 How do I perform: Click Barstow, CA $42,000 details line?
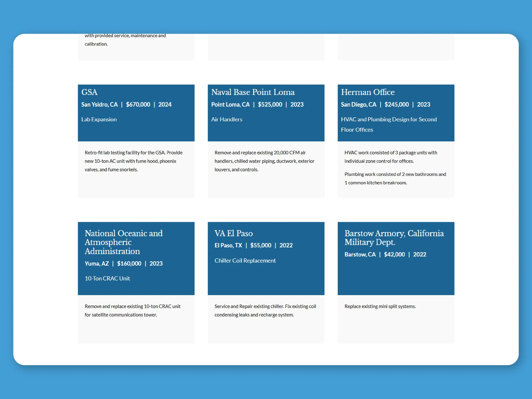click(x=385, y=255)
